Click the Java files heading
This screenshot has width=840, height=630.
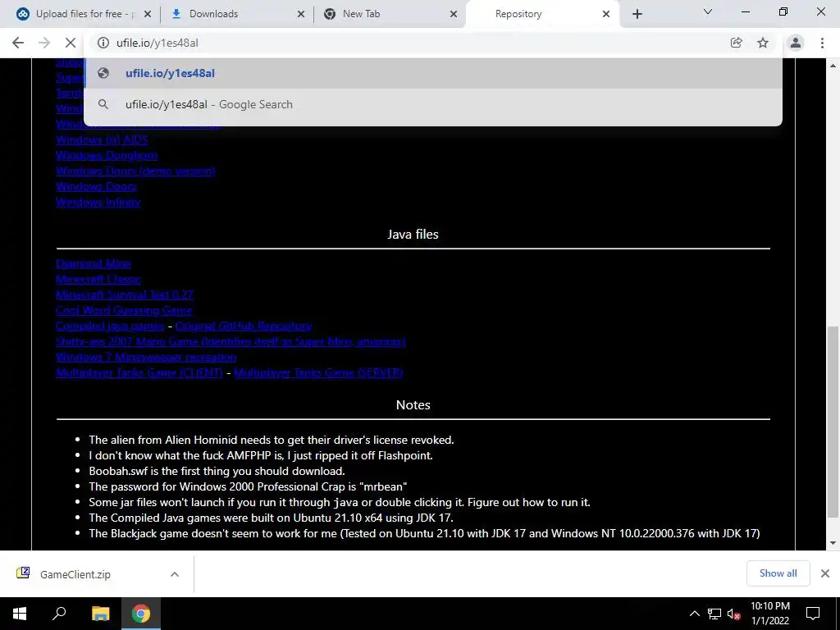pos(413,234)
